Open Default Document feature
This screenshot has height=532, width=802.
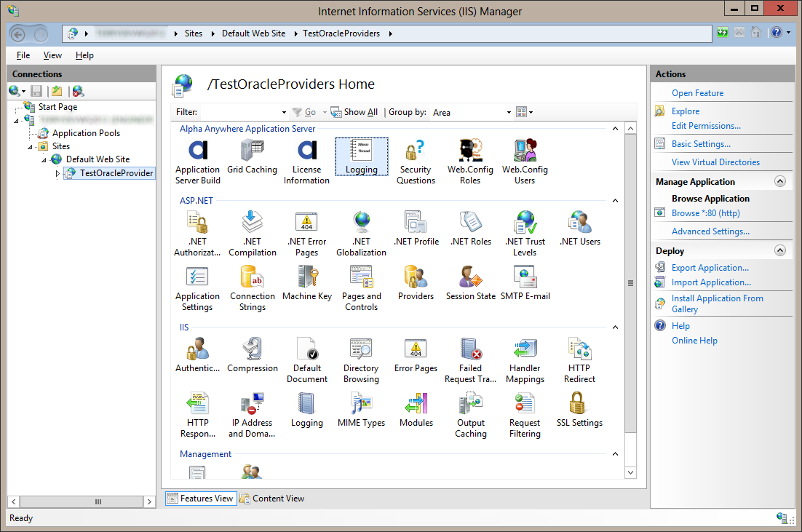307,361
